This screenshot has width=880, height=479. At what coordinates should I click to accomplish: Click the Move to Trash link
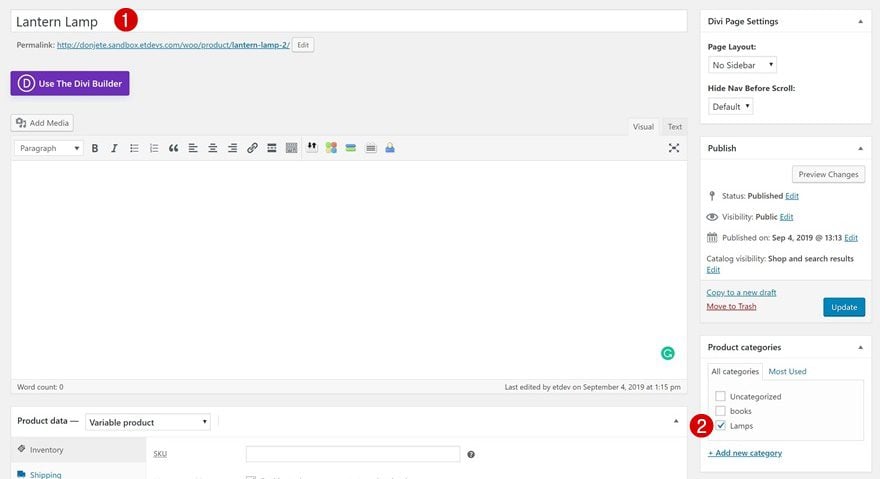pyautogui.click(x=731, y=306)
